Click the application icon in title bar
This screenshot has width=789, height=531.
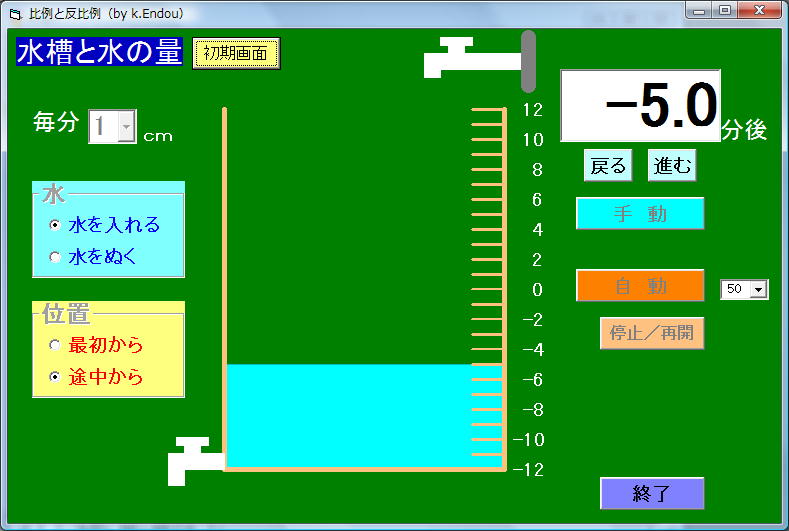[16, 14]
